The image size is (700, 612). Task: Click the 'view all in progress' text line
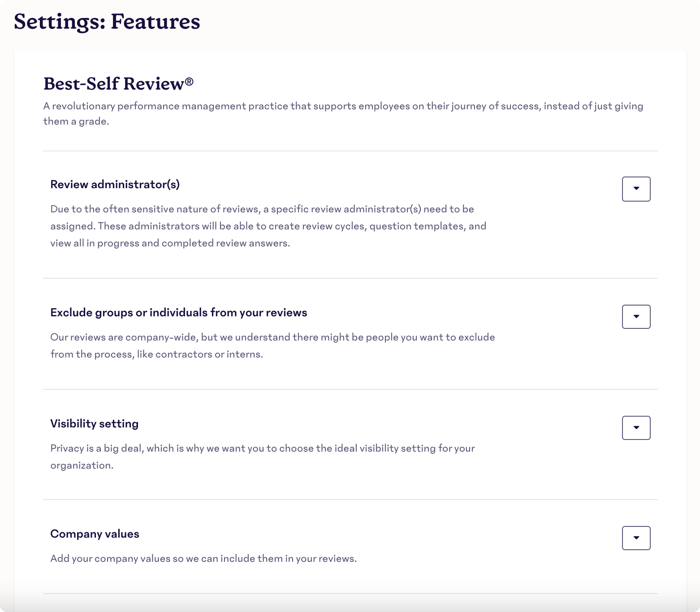coord(170,243)
